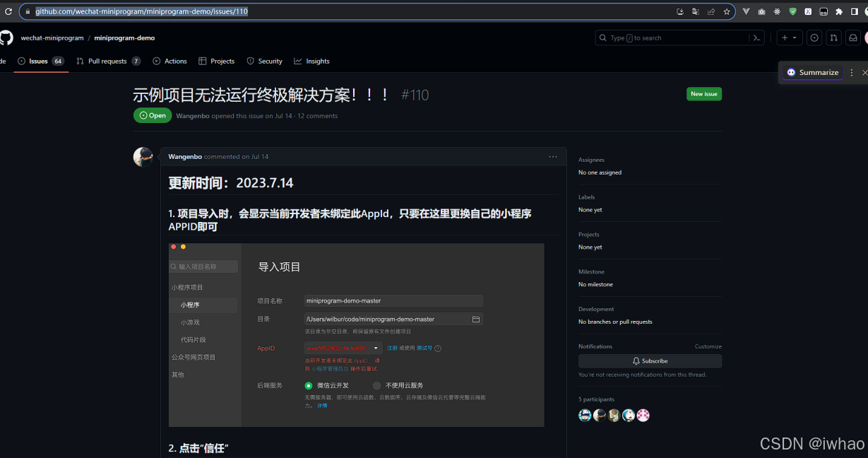
Task: View site information icon in address bar
Action: pos(27,11)
